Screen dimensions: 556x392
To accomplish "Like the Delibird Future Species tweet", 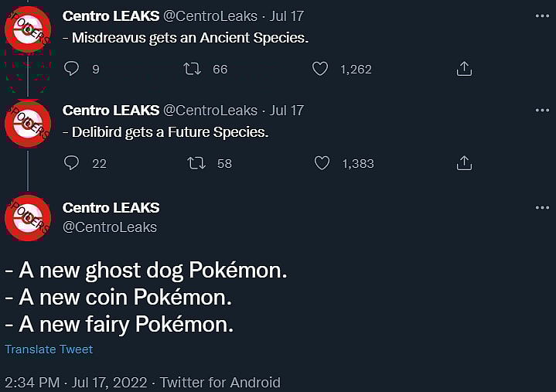I will tap(322, 163).
